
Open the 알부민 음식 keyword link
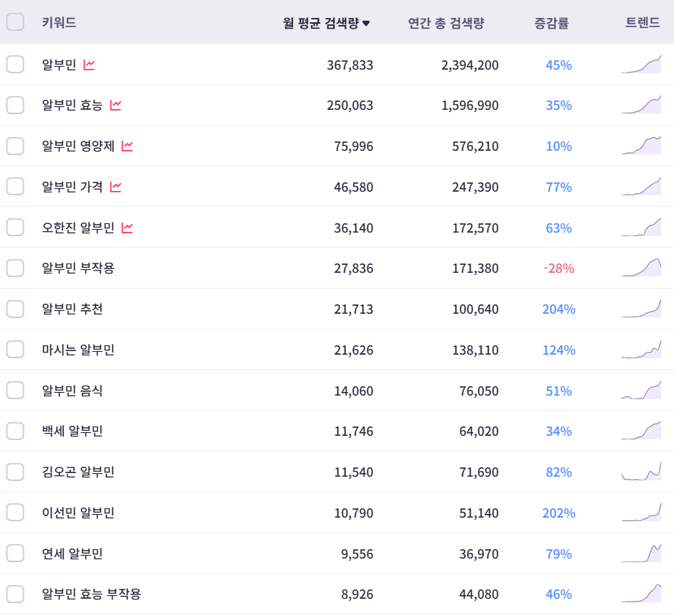click(72, 391)
